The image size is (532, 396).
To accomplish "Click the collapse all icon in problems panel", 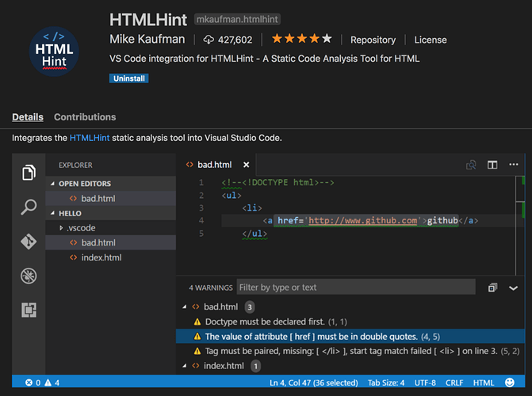I will tap(492, 287).
